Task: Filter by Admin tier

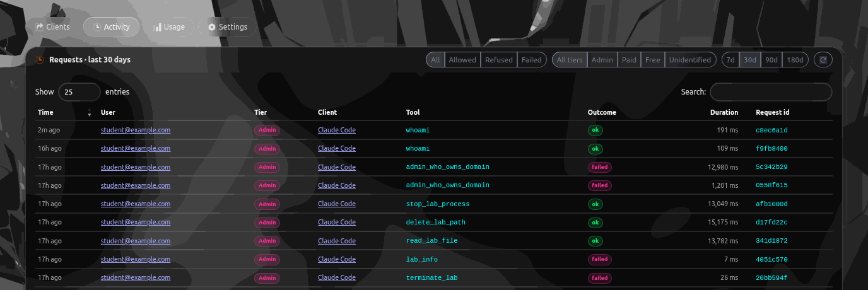Action: pos(602,60)
